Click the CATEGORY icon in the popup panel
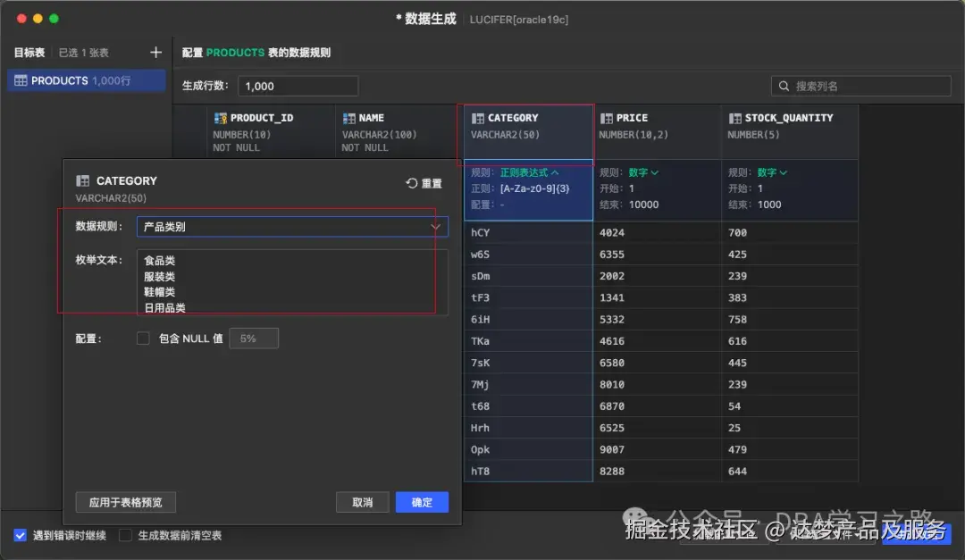The image size is (965, 560). (x=82, y=181)
